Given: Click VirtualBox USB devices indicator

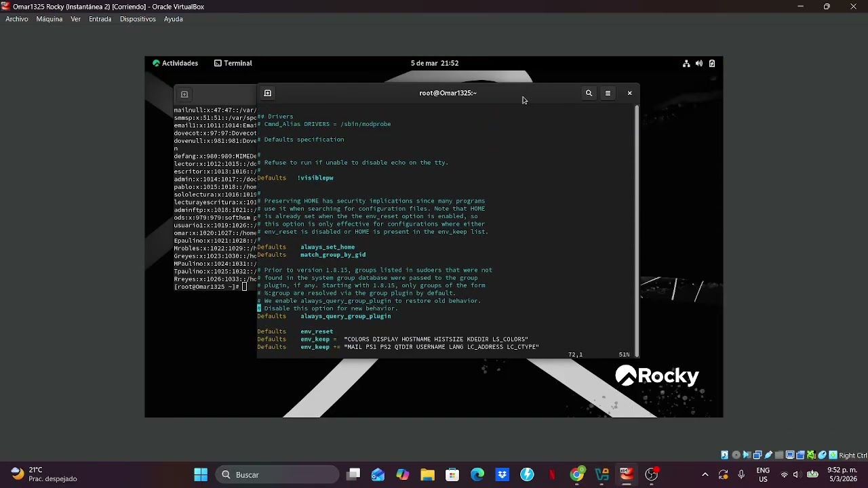Looking at the screenshot, I should pyautogui.click(x=768, y=455).
